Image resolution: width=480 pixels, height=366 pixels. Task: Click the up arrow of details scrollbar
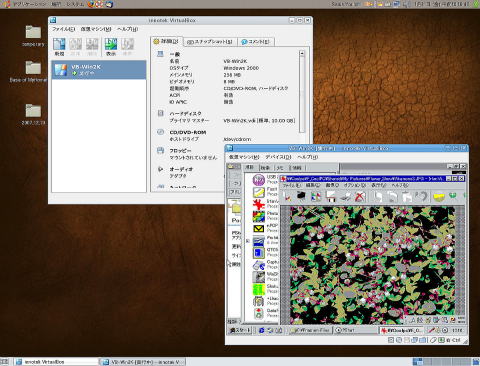point(302,53)
